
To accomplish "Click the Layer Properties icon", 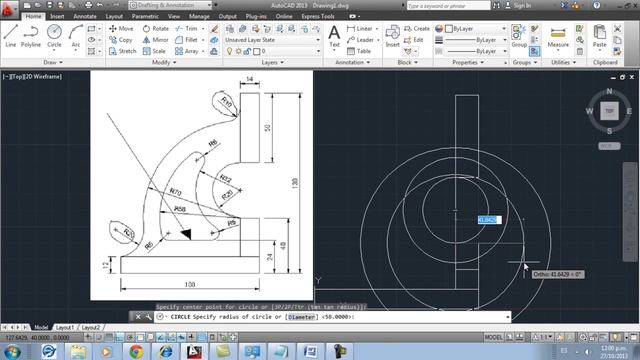I will point(230,29).
